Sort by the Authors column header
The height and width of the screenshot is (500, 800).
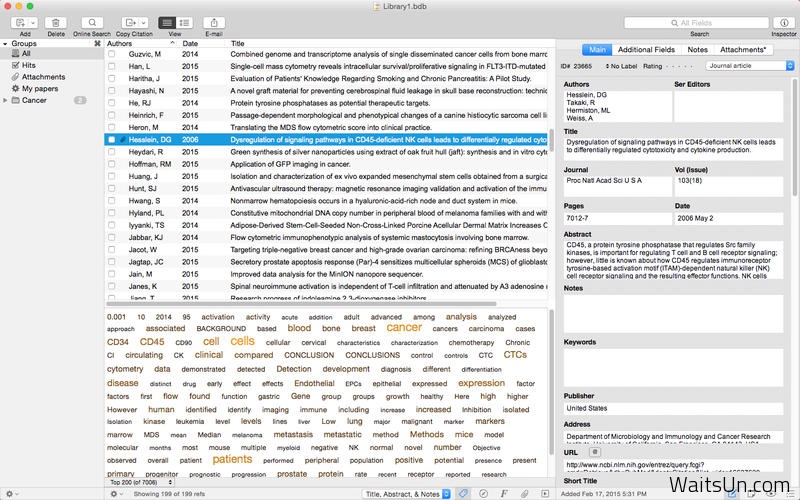141,43
